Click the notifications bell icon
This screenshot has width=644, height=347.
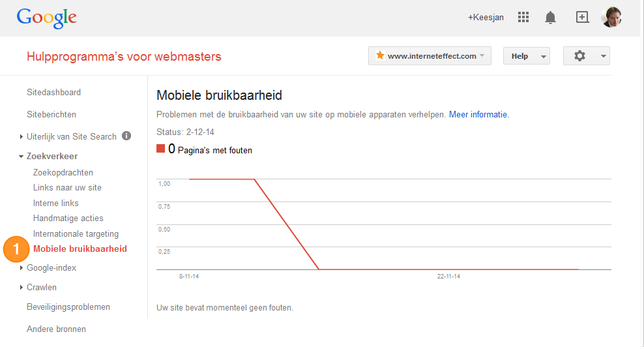[550, 17]
